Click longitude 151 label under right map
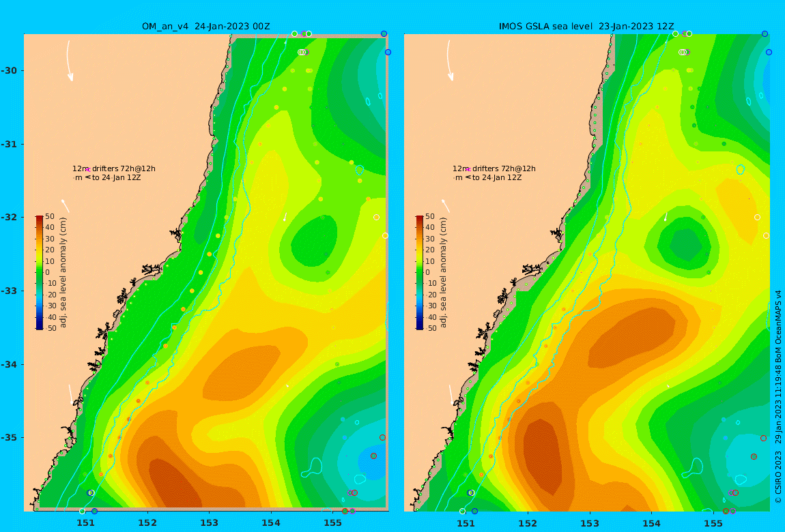Image resolution: width=785 pixels, height=532 pixels. pyautogui.click(x=466, y=523)
